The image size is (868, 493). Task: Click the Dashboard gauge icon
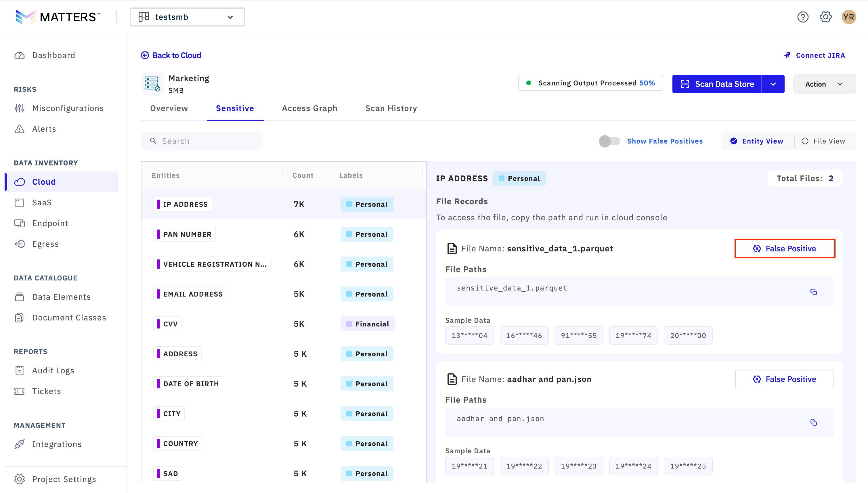pos(20,55)
